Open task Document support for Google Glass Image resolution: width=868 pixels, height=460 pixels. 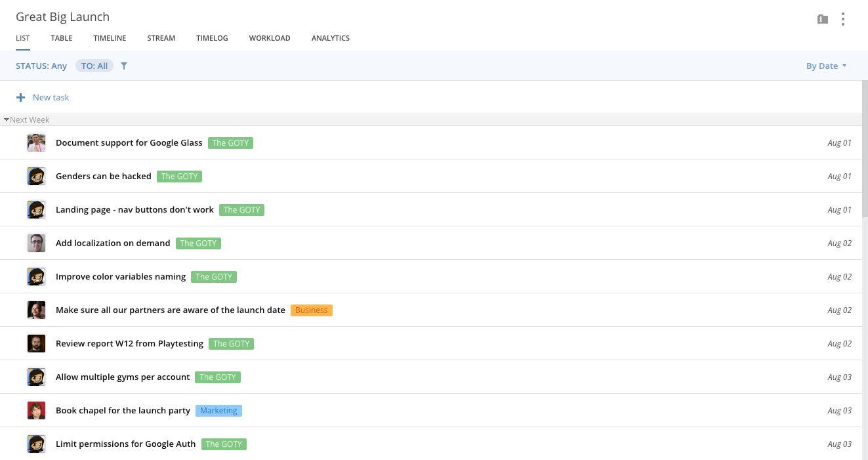click(x=129, y=142)
